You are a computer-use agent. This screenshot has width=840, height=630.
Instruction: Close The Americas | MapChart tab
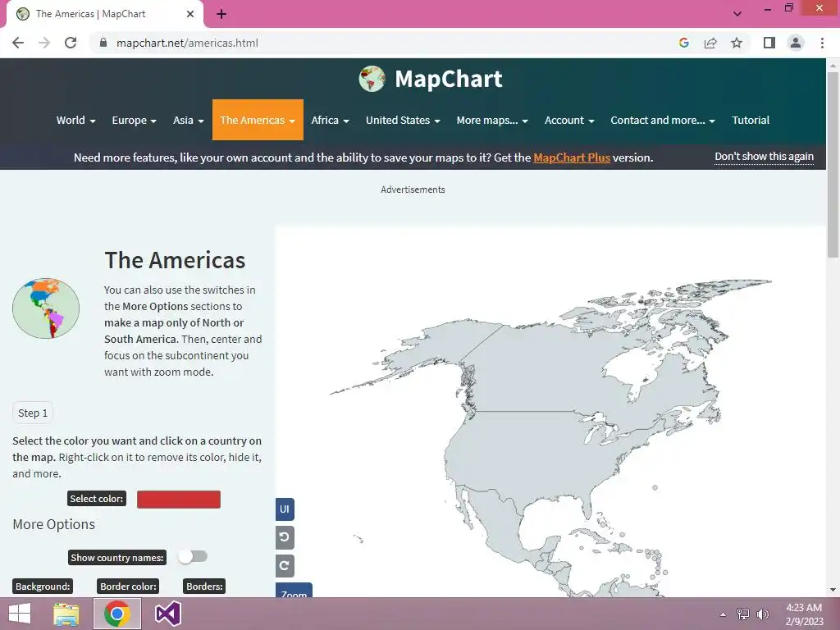coord(190,14)
